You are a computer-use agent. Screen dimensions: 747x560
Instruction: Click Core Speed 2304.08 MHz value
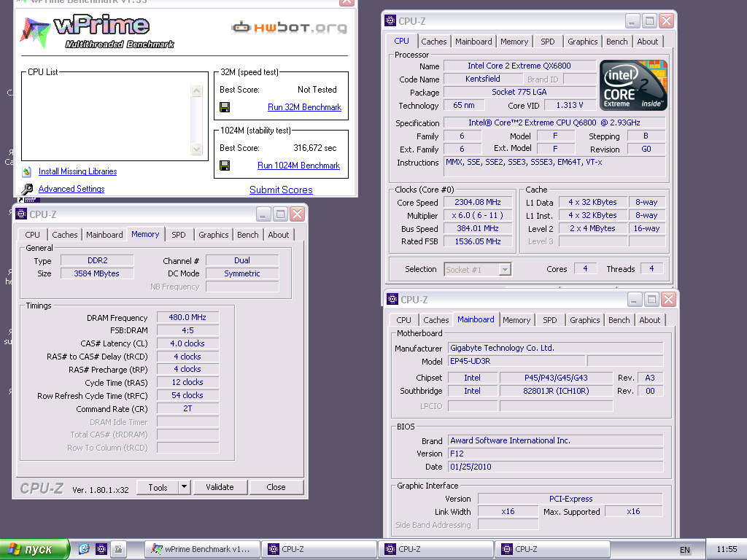point(478,202)
